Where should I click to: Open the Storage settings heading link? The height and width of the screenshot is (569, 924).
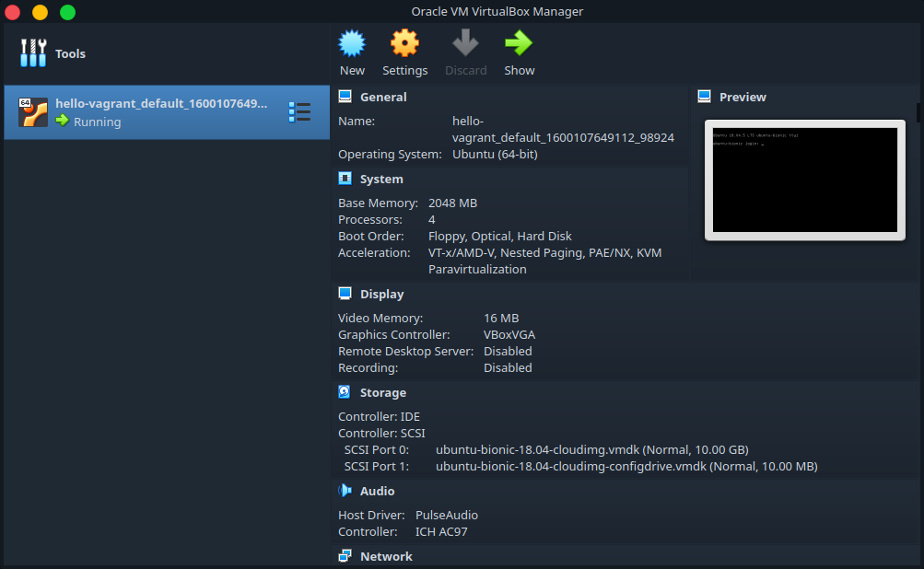(x=383, y=392)
